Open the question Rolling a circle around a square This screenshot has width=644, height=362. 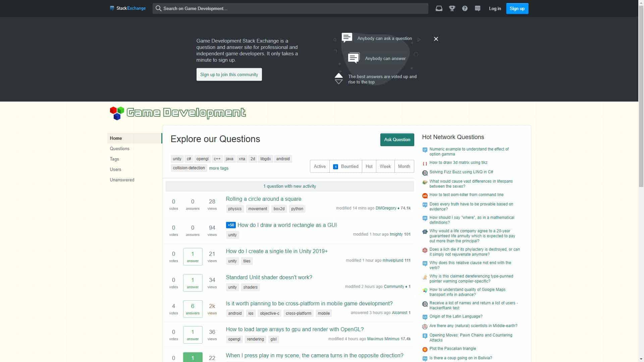(264, 199)
